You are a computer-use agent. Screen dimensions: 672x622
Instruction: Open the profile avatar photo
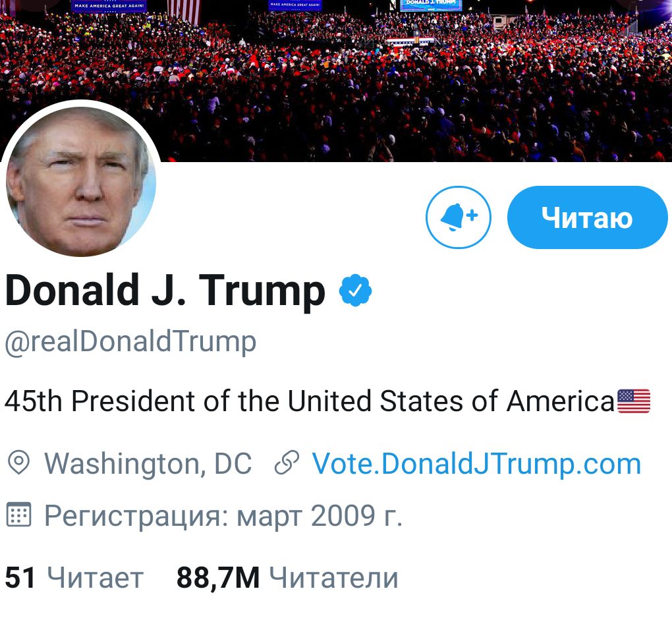tap(80, 182)
